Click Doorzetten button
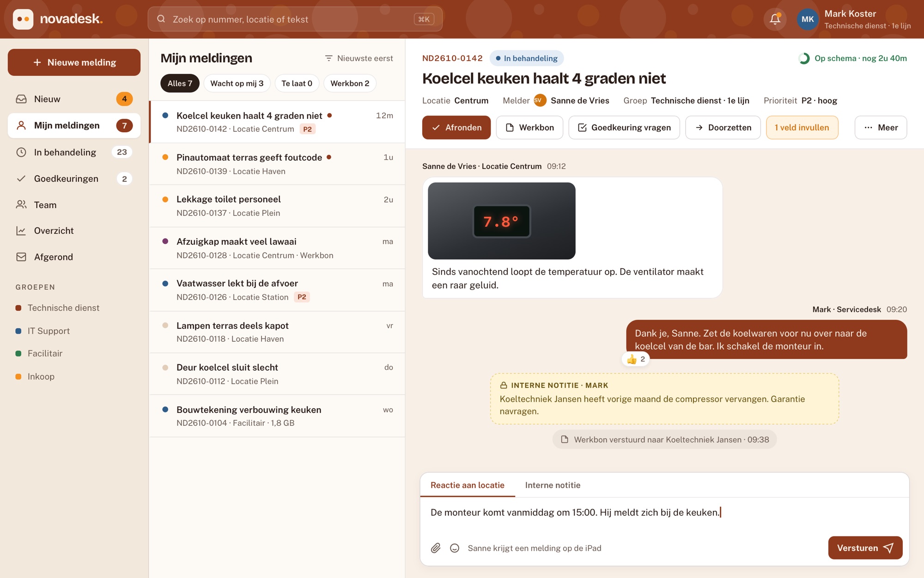This screenshot has width=924, height=578. click(723, 128)
